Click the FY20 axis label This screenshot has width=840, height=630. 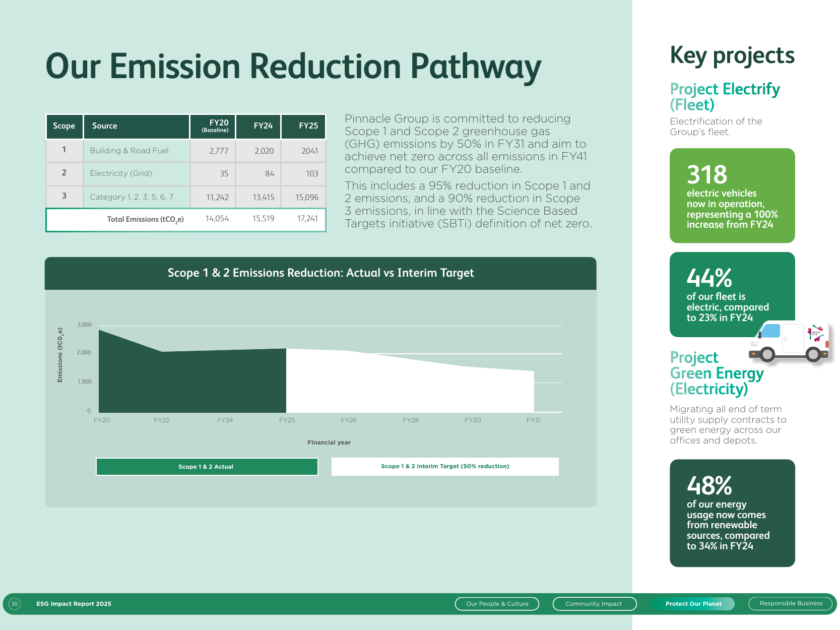[x=102, y=420]
